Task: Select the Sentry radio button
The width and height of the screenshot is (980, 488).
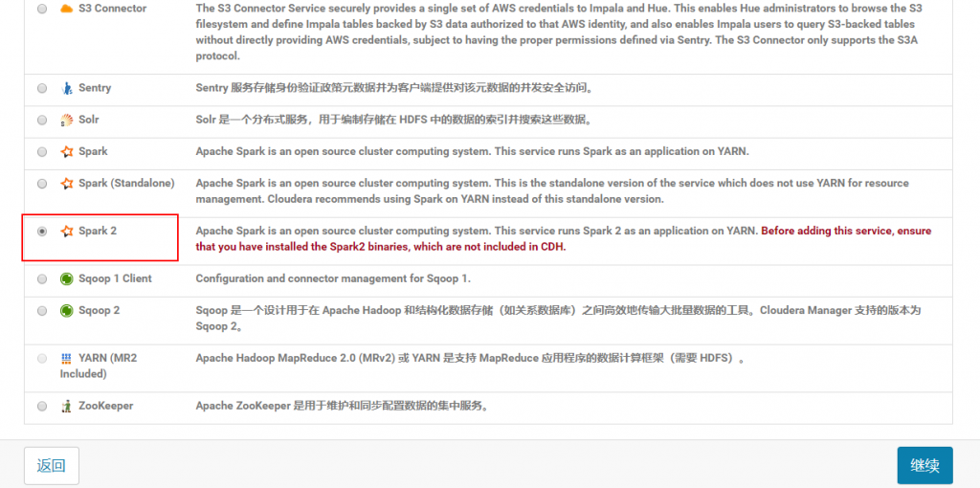Action: [42, 88]
